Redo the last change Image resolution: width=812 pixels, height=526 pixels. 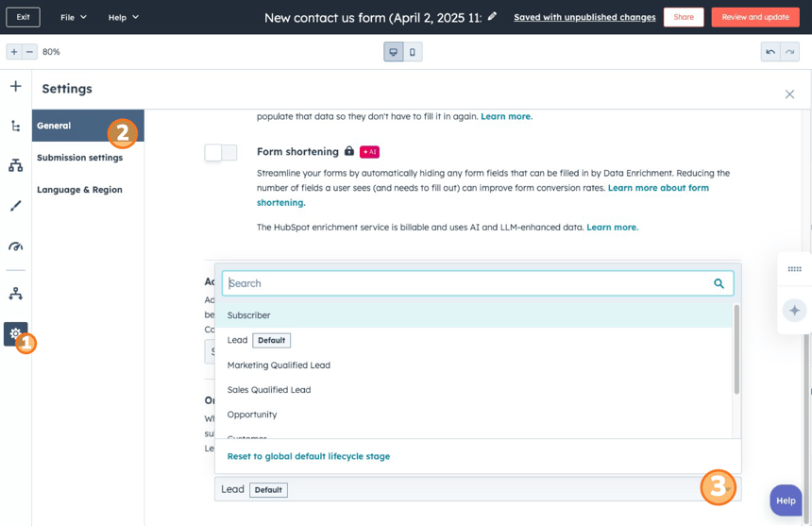coord(789,52)
